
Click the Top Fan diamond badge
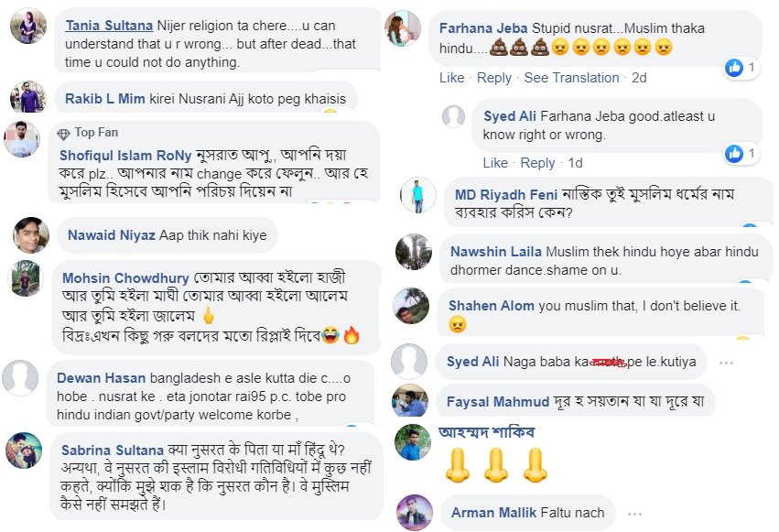[63, 133]
